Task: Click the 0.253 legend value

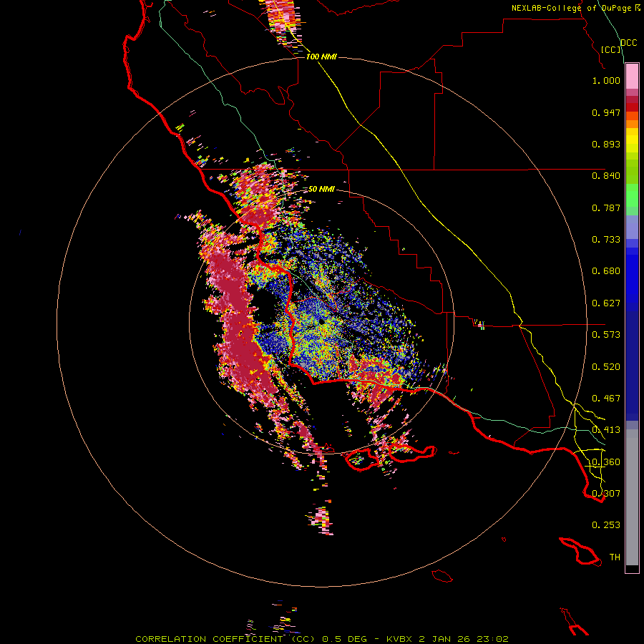Action: (606, 525)
